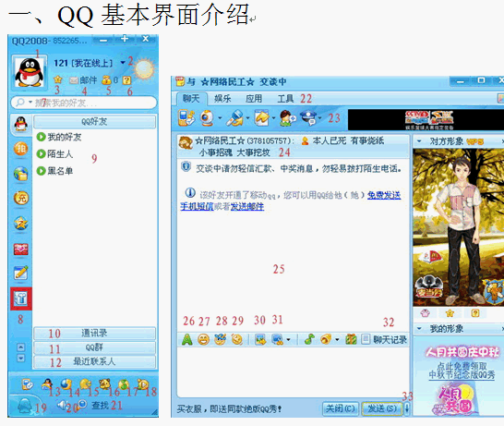Click the media play button icon
Image resolution: width=504 pixels, height=426 pixels.
point(142,384)
